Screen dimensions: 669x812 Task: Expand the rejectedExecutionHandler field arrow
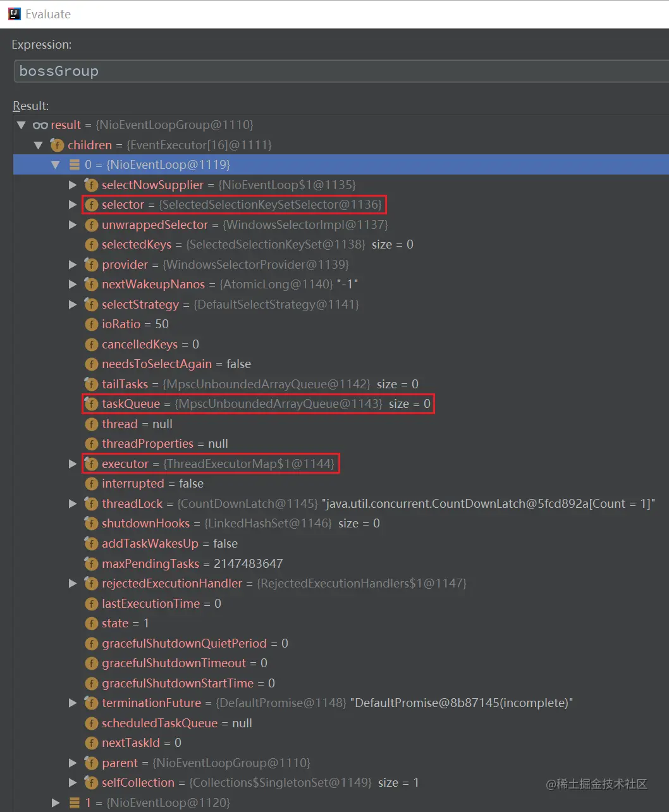pos(73,584)
